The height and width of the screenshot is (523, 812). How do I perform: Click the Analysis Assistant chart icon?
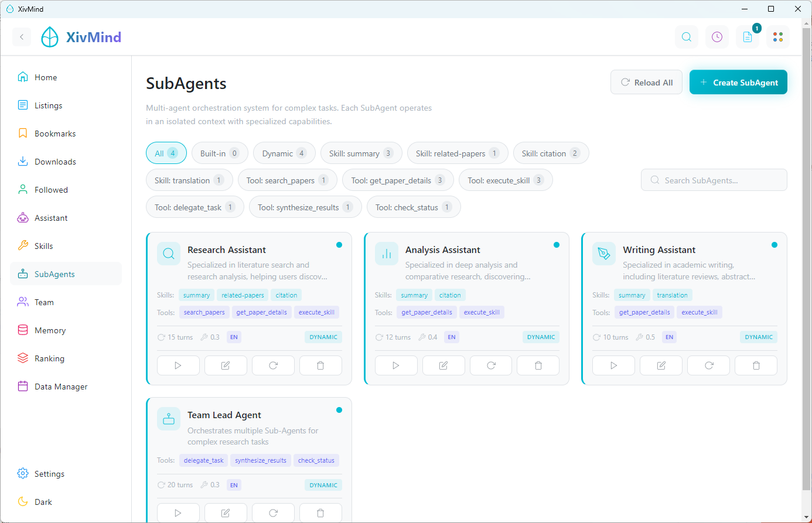[387, 254]
